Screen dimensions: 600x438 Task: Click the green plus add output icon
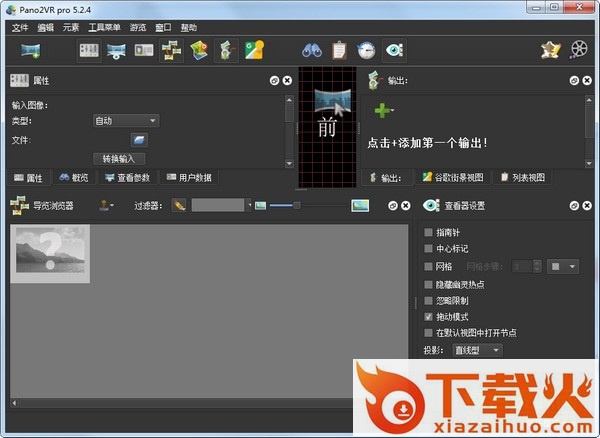[384, 111]
